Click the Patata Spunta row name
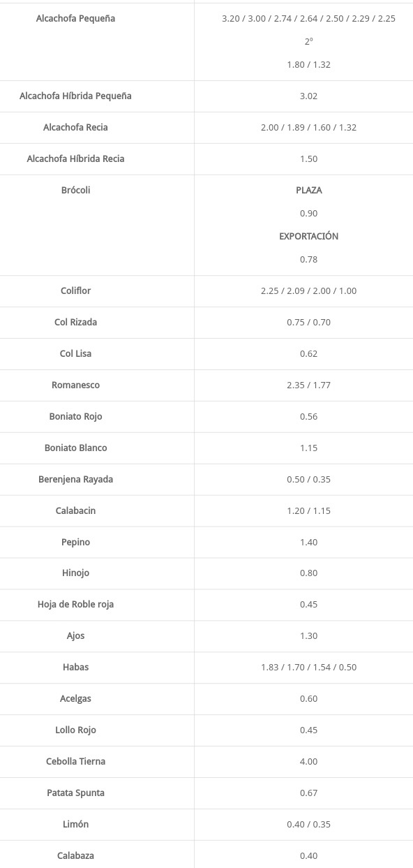The image size is (413, 868). (75, 793)
